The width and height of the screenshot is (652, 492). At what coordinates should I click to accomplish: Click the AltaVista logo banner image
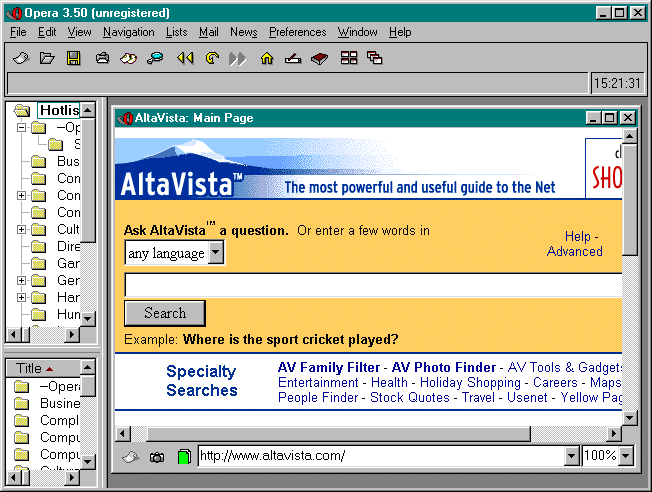tap(349, 168)
